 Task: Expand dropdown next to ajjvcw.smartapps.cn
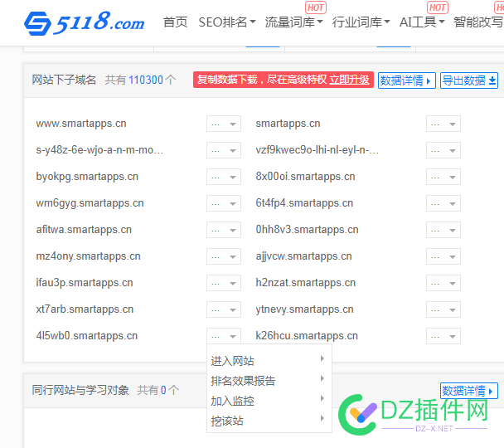click(x=443, y=256)
